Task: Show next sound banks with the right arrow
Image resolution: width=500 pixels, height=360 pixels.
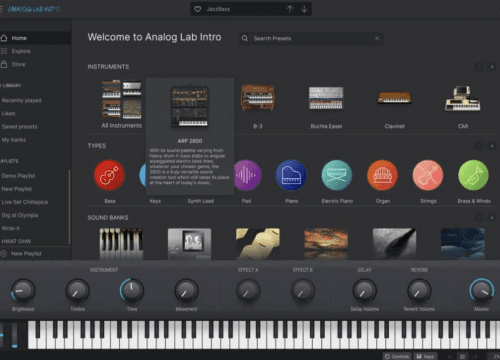Action: coord(492,218)
